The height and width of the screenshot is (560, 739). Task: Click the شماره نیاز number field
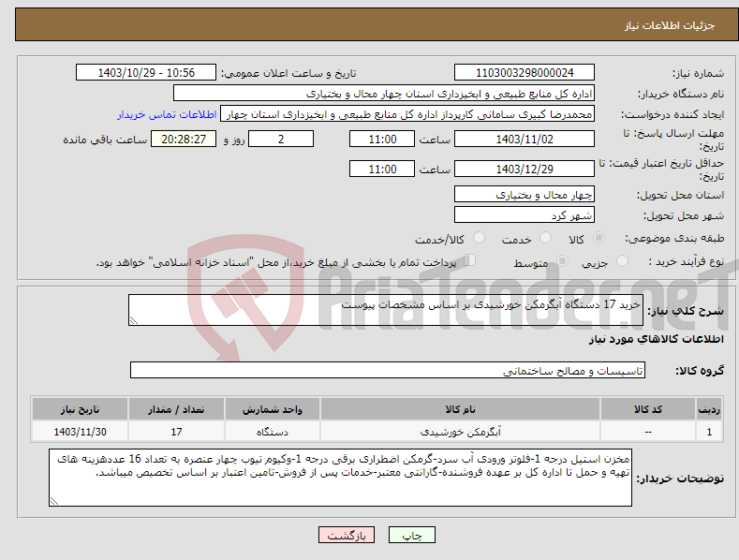(525, 73)
